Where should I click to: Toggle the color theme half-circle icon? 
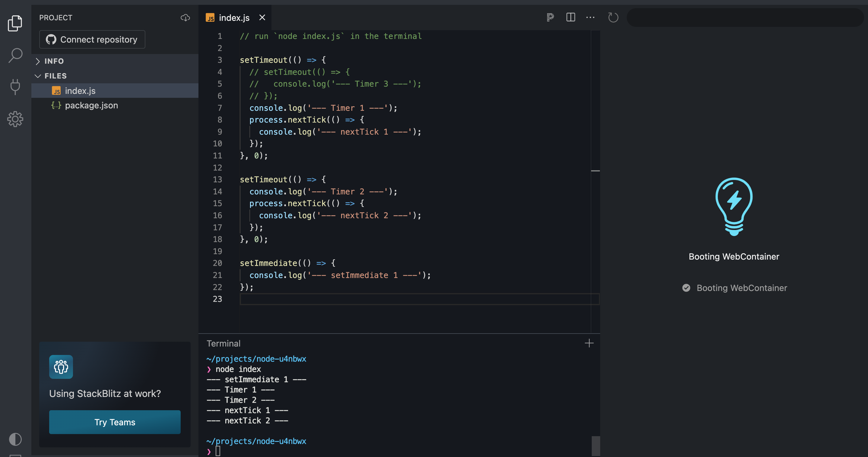[15, 439]
